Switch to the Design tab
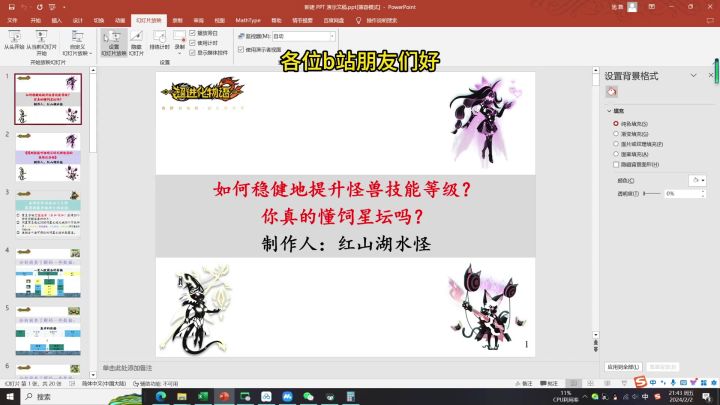This screenshot has height=405, width=720. (x=78, y=20)
